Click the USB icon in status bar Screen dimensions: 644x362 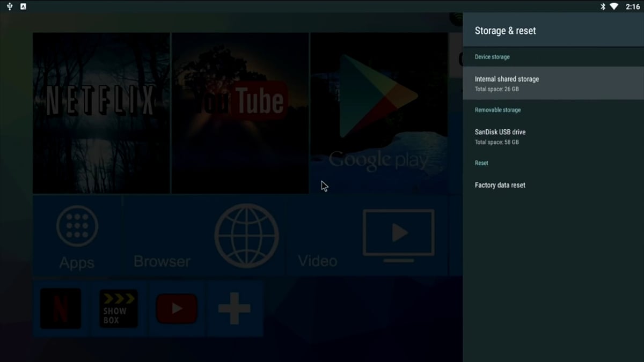tap(10, 6)
